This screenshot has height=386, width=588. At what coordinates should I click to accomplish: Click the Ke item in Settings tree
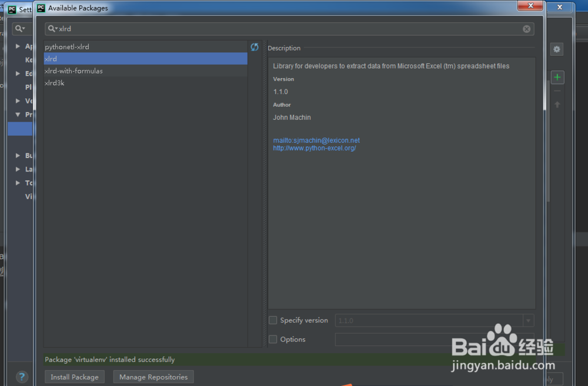(29, 60)
